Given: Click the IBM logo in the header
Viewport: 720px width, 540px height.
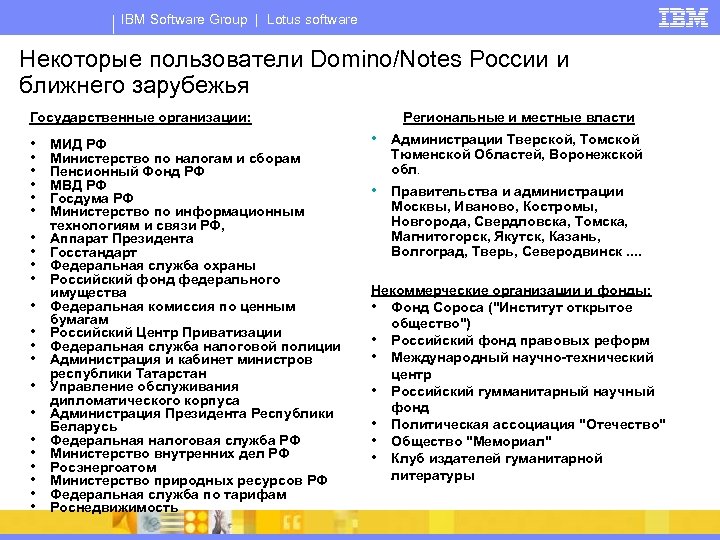Looking at the screenshot, I should 683,18.
